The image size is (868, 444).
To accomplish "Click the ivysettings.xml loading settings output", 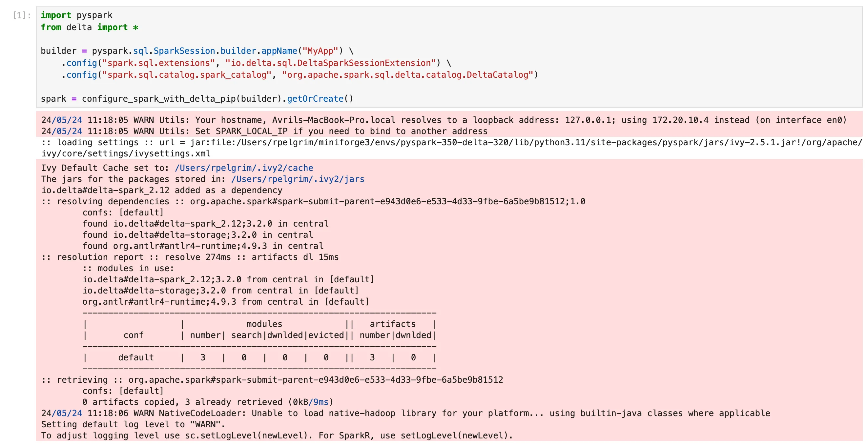I will click(x=451, y=143).
